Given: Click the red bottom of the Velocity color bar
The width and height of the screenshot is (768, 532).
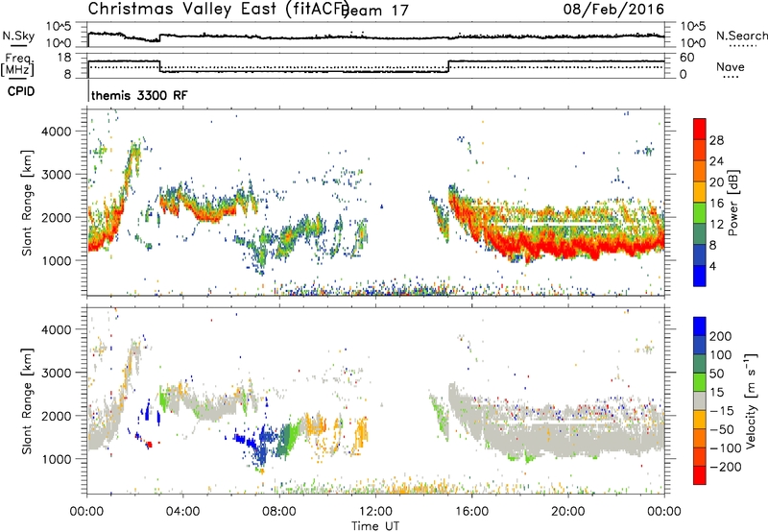Looking at the screenshot, I should [700, 475].
